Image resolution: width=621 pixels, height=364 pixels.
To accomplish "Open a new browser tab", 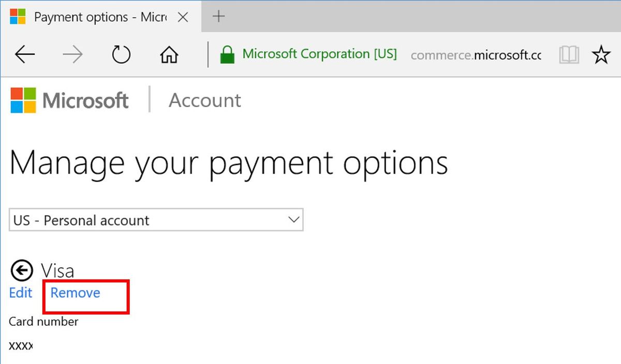I will [218, 16].
